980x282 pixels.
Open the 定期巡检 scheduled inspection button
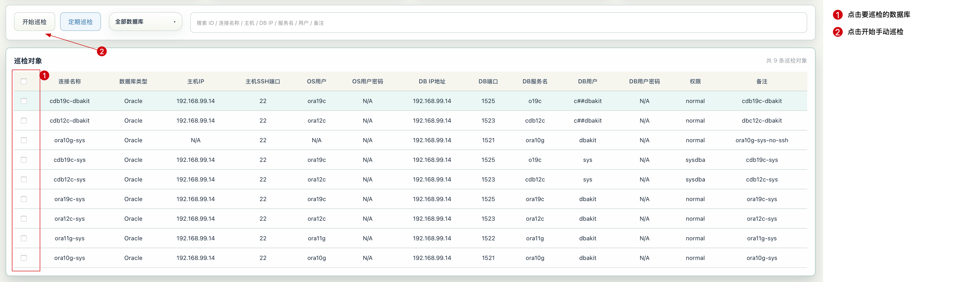(x=80, y=22)
